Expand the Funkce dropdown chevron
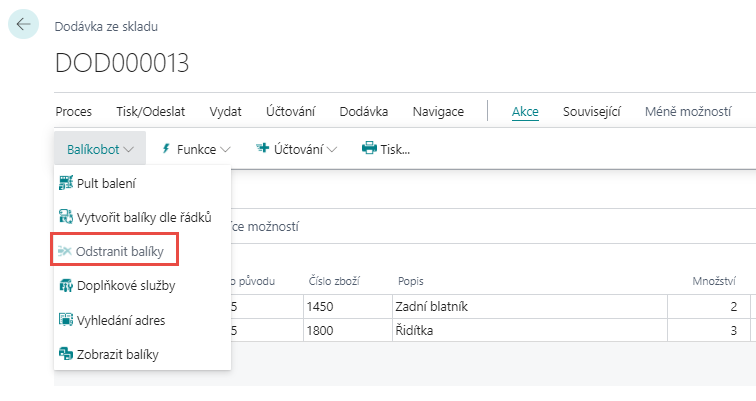 225,150
